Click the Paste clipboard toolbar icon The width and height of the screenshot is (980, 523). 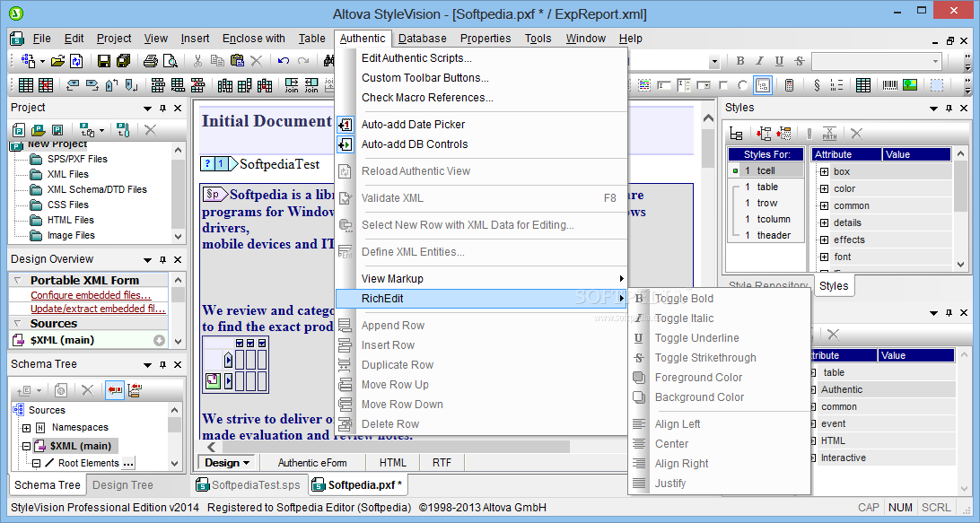[x=237, y=61]
